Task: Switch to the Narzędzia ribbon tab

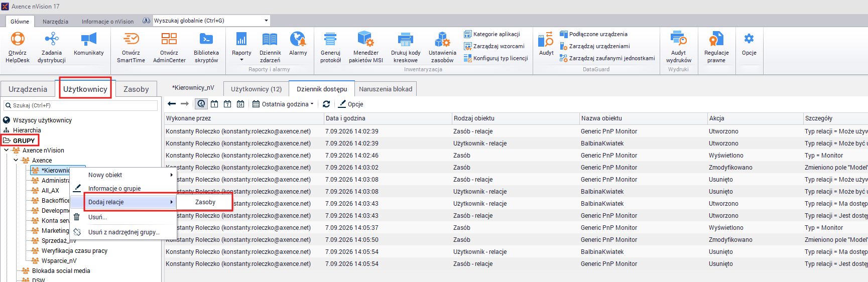Action: [x=55, y=22]
